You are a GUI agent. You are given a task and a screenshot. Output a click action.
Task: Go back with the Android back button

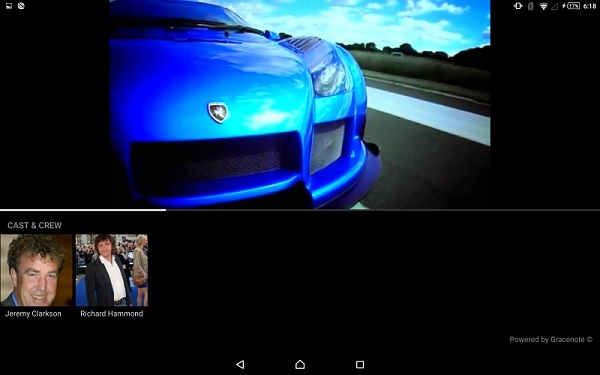point(240,364)
